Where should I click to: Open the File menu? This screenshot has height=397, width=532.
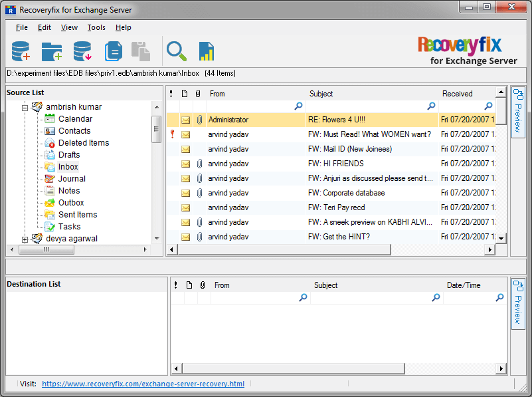(22, 27)
